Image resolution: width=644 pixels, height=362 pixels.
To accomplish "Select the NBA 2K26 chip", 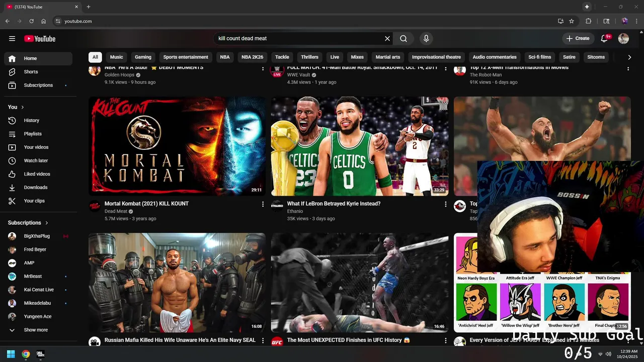I will (253, 57).
